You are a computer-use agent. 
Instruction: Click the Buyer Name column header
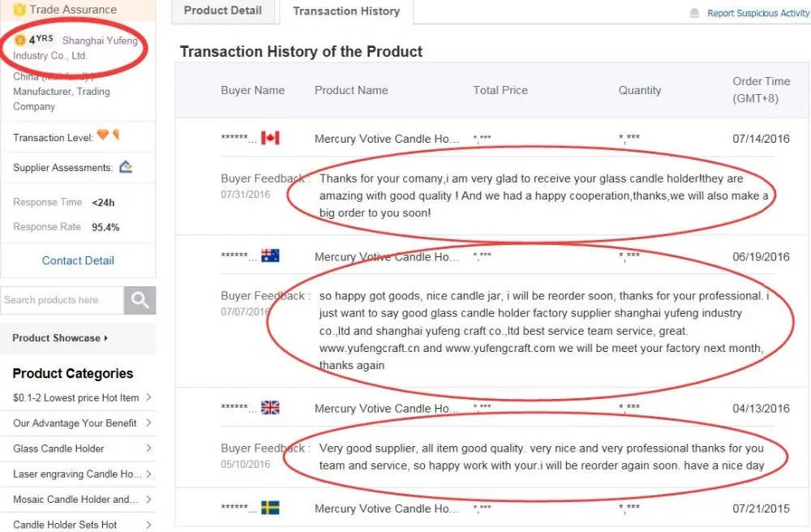(253, 90)
